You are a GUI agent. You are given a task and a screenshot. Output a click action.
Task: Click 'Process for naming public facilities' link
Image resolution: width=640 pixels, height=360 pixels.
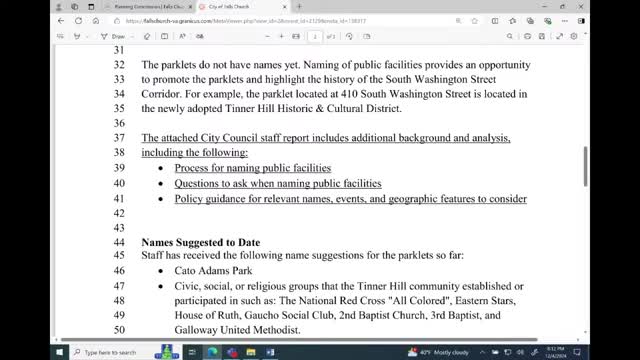coord(253,168)
